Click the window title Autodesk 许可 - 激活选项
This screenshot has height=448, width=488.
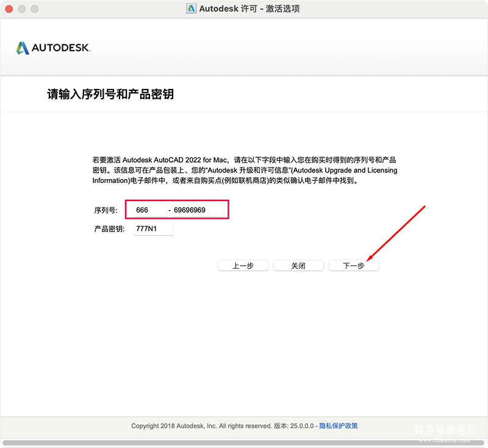(249, 9)
